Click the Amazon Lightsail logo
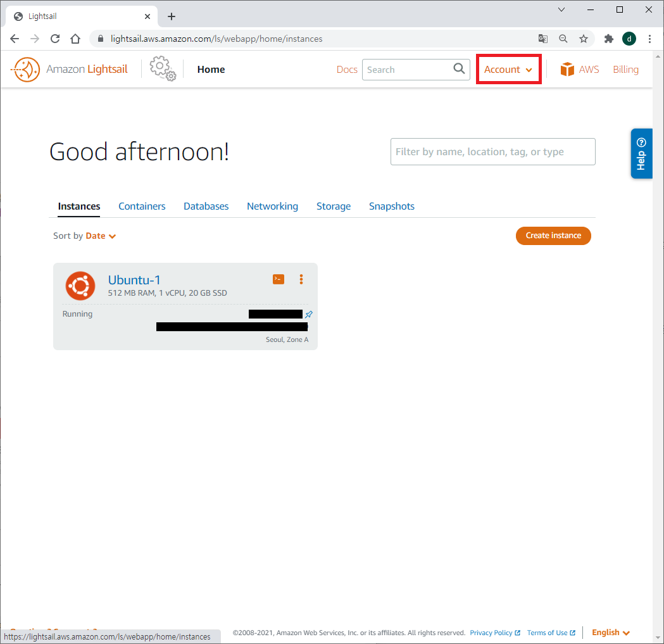664x644 pixels. (x=70, y=69)
